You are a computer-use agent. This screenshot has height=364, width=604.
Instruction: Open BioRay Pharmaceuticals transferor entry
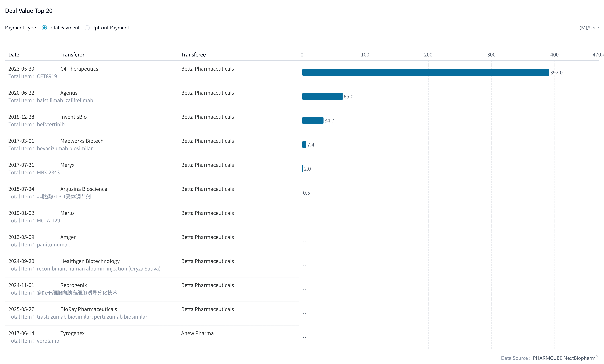89,309
